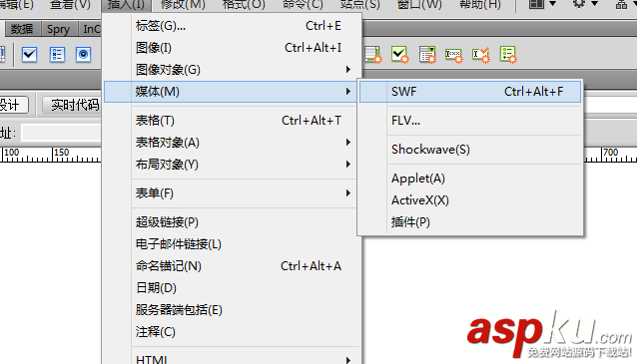Open the 帮助(H) menu

point(480,5)
